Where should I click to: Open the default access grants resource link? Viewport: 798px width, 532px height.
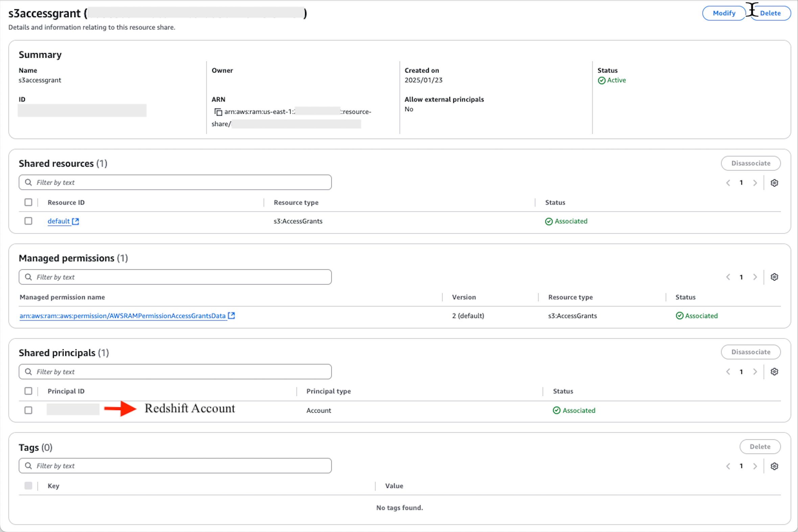coord(58,221)
